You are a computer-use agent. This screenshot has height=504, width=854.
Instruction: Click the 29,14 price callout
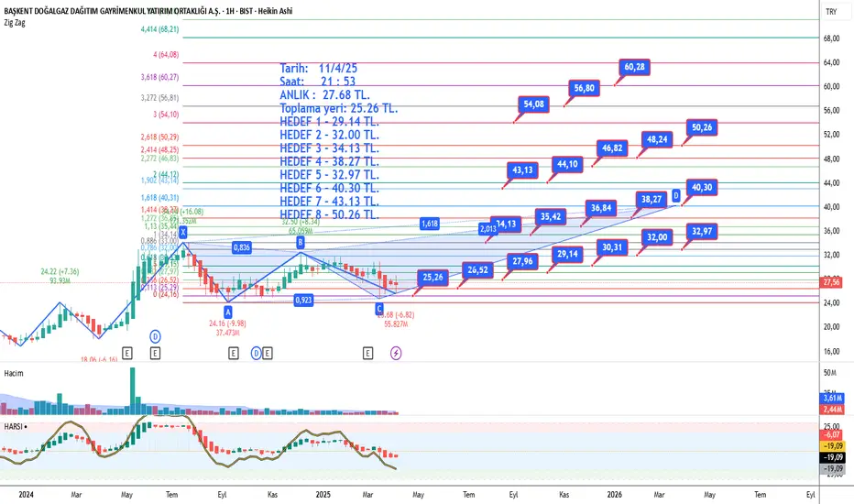(x=567, y=254)
